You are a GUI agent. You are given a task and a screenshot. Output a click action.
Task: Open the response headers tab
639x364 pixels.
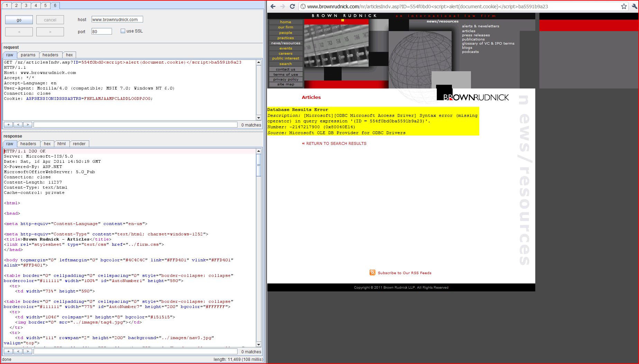point(28,144)
